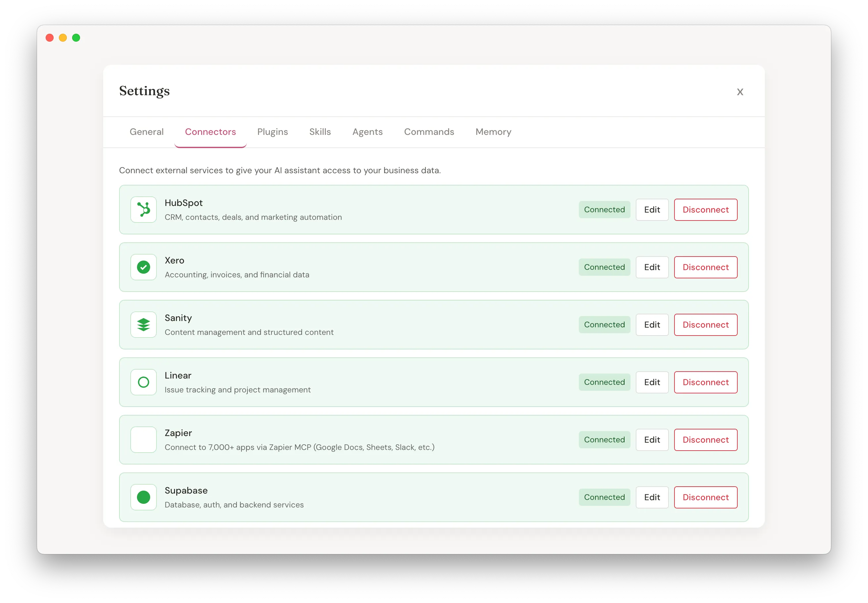Close the Settings dialog
The image size is (868, 603).
point(740,92)
